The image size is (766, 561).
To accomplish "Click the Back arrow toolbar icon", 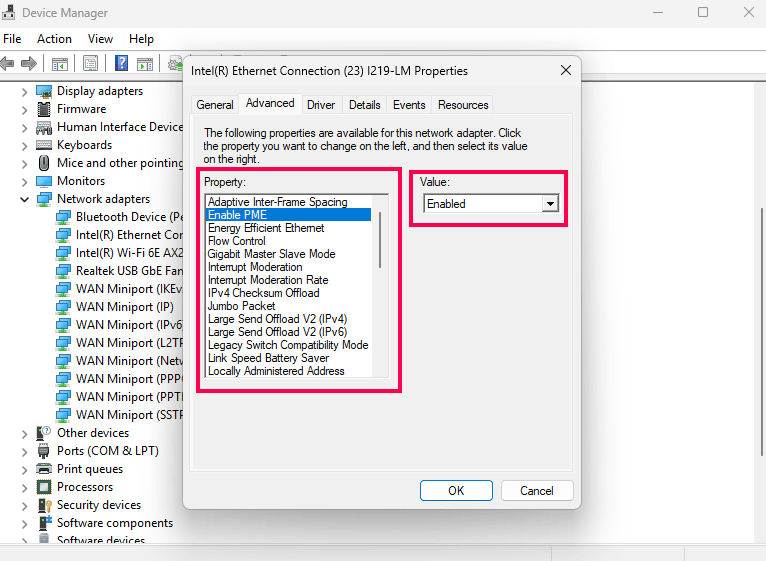I will pos(8,63).
